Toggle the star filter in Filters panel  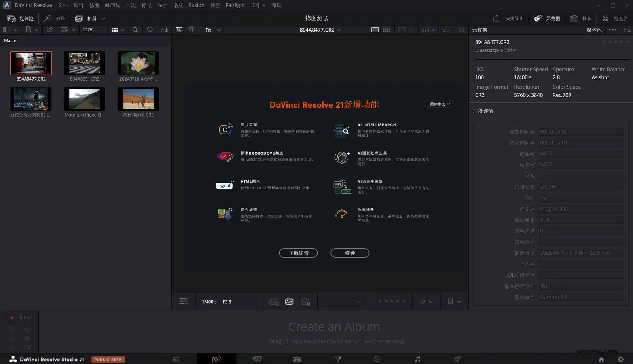tap(27, 329)
